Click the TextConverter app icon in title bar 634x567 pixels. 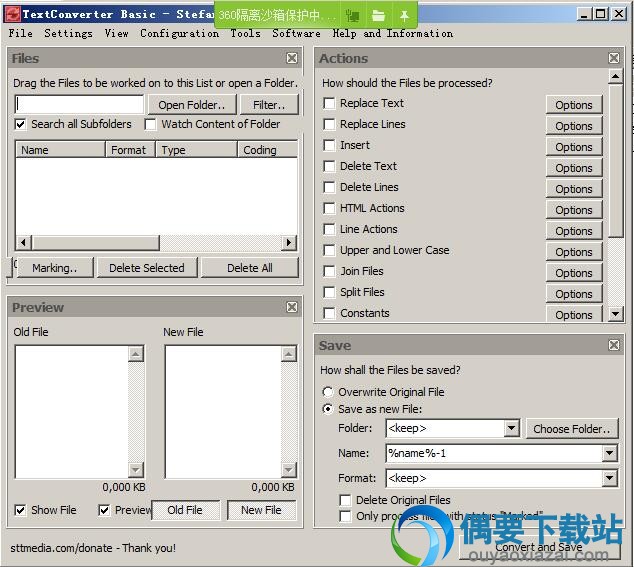(x=12, y=15)
